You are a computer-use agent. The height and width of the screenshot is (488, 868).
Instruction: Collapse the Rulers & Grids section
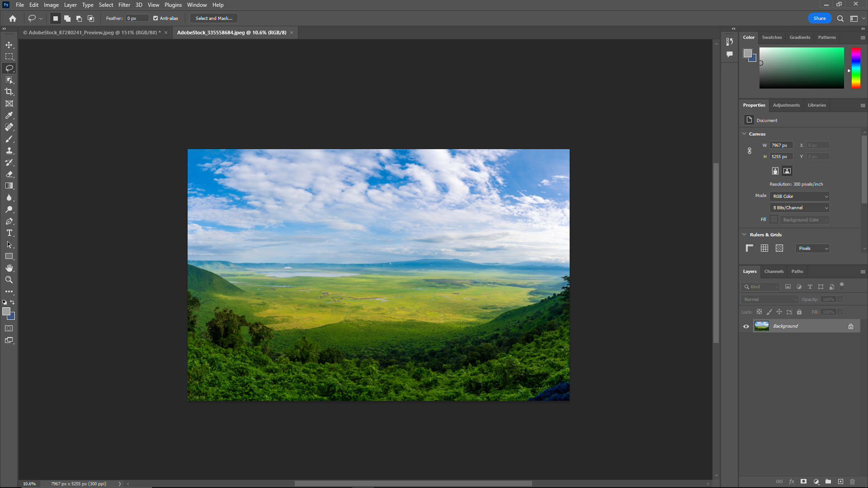(x=744, y=235)
